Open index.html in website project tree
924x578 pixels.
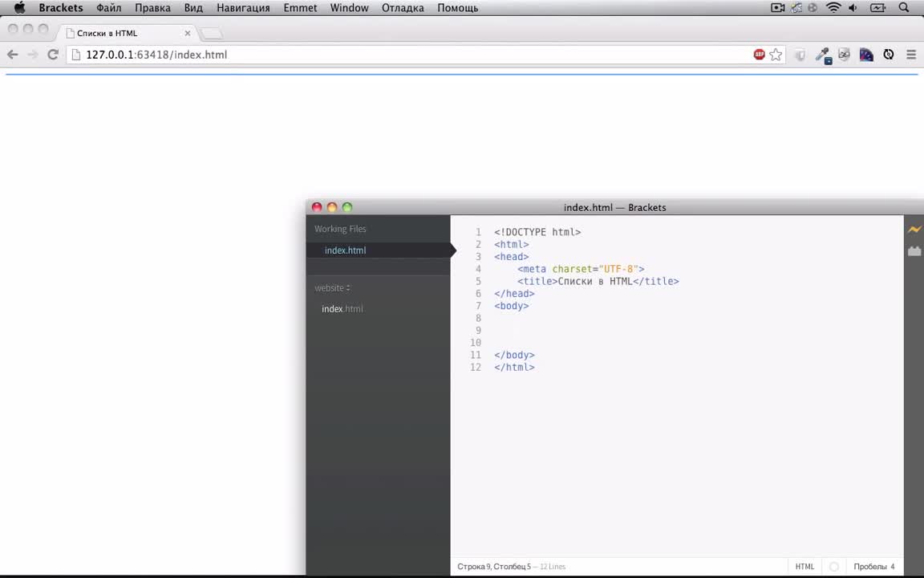pyautogui.click(x=342, y=309)
